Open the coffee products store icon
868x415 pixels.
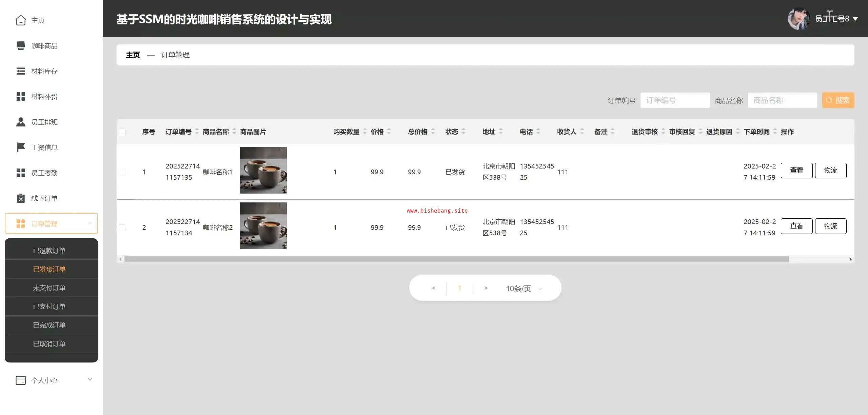click(x=21, y=46)
